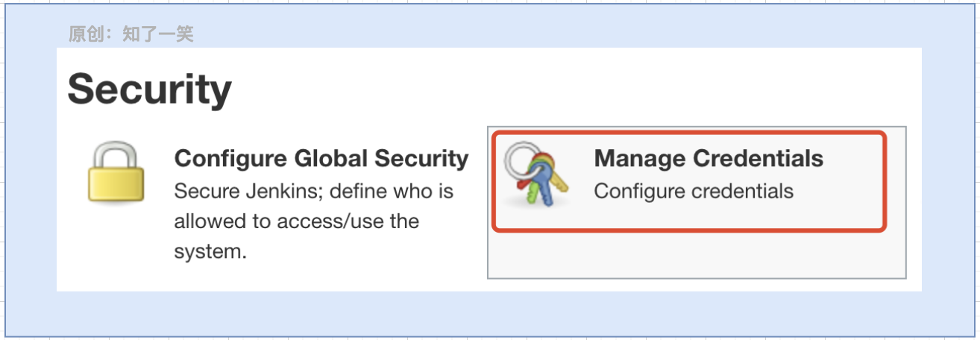Screen dimensions: 980x340
Task: Click the "Configure credentials" description text
Action: (x=694, y=192)
